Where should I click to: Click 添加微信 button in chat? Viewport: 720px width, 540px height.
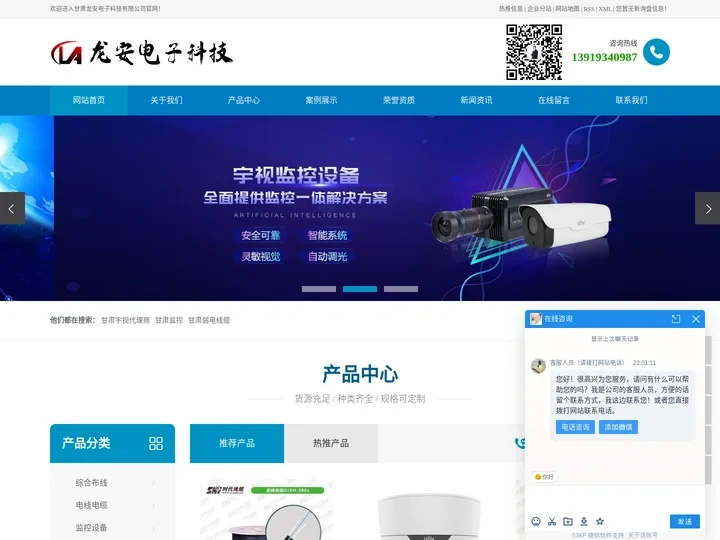[x=618, y=427]
